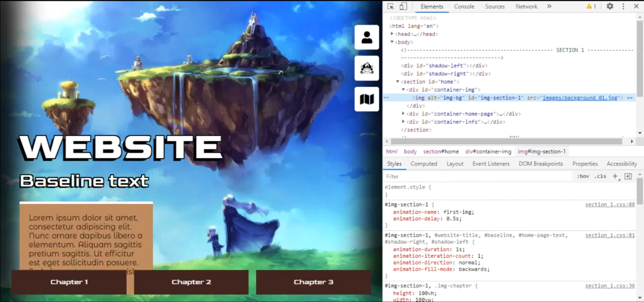Focus the styles Filter input field
The image size is (644, 302).
click(x=478, y=176)
